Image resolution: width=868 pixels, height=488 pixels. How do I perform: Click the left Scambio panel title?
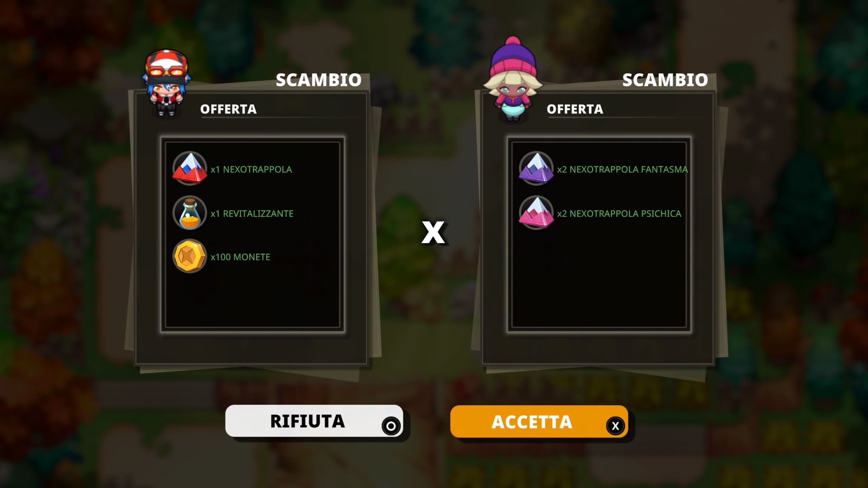tap(319, 80)
